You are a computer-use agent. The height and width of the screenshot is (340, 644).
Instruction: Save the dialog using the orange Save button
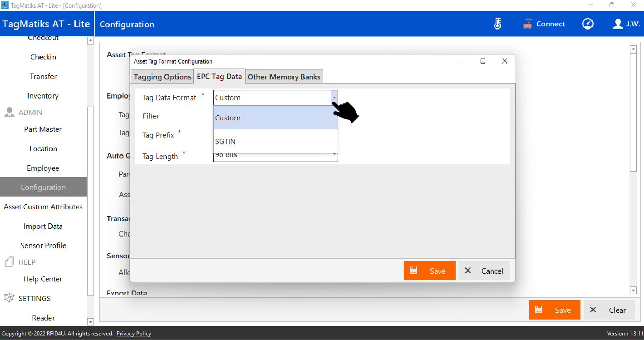(x=429, y=271)
